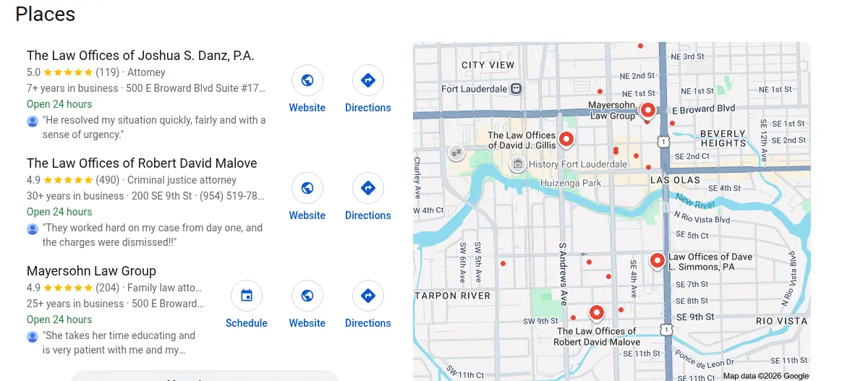This screenshot has height=381, width=868.
Task: Click the "They worked hard on my case" review
Action: point(153,235)
